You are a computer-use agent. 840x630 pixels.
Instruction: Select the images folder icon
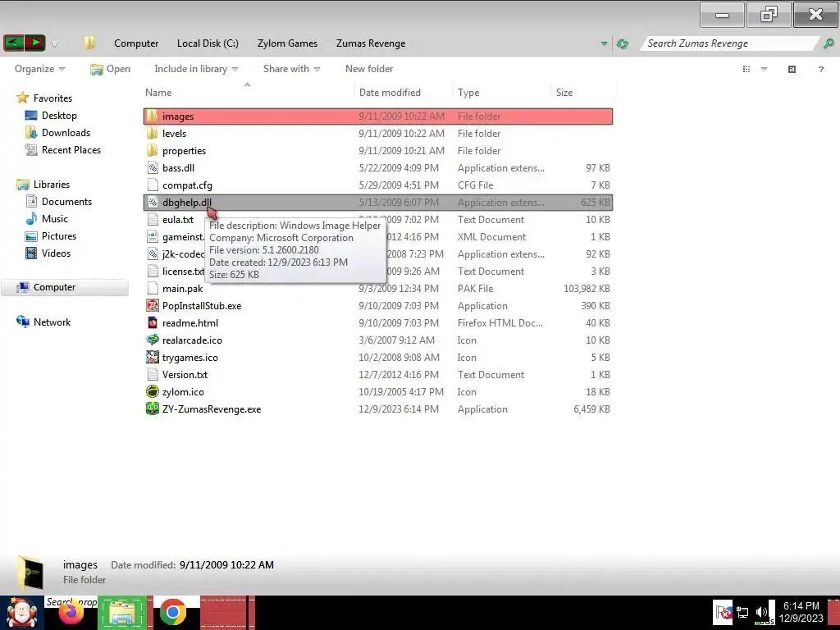(152, 116)
